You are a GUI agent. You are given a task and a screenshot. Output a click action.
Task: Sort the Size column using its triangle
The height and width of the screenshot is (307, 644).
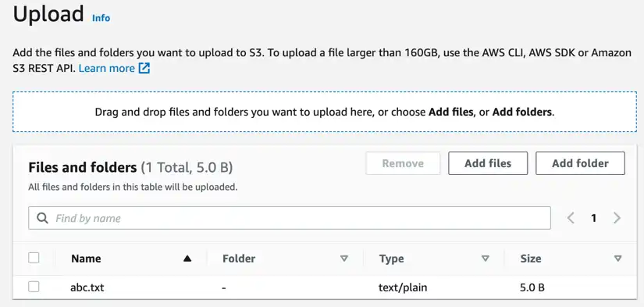[617, 259]
